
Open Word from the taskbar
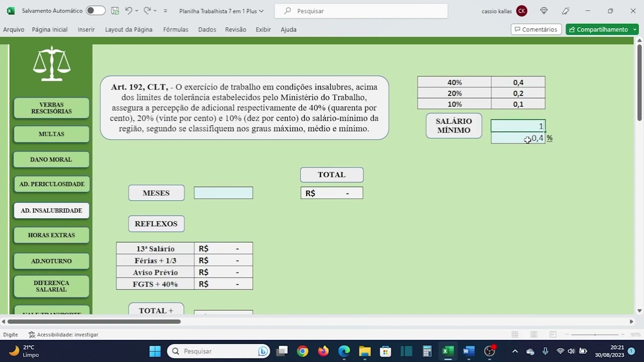(468, 351)
